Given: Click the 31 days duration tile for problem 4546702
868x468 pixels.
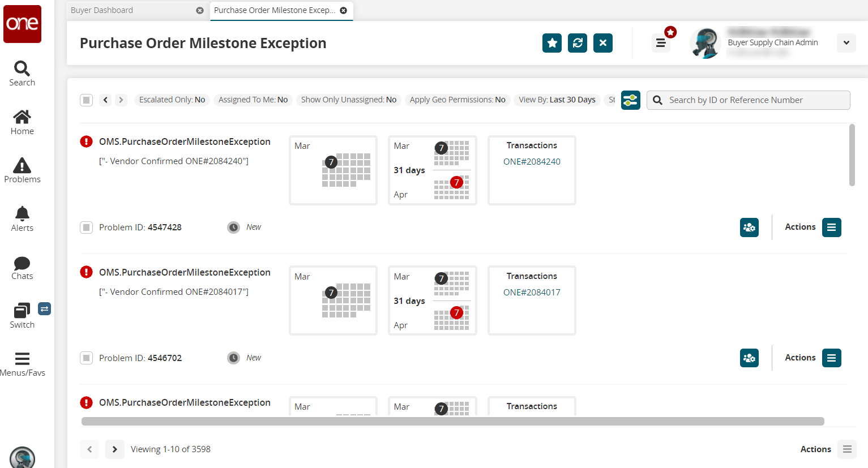Looking at the screenshot, I should [433, 300].
